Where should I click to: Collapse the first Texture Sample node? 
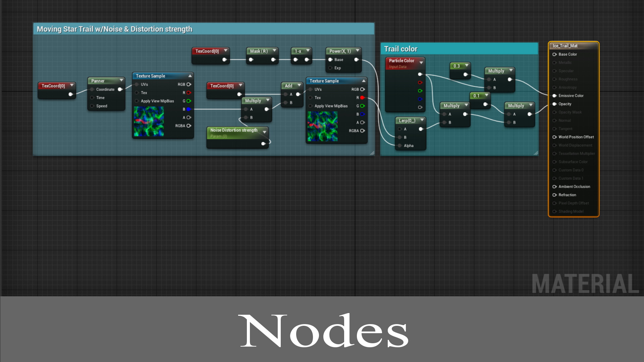coord(190,76)
